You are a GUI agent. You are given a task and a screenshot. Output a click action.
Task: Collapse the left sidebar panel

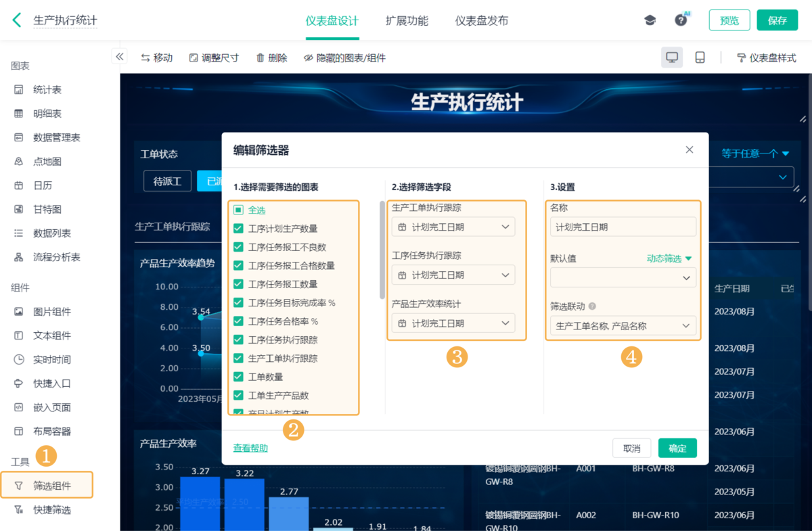(x=120, y=56)
